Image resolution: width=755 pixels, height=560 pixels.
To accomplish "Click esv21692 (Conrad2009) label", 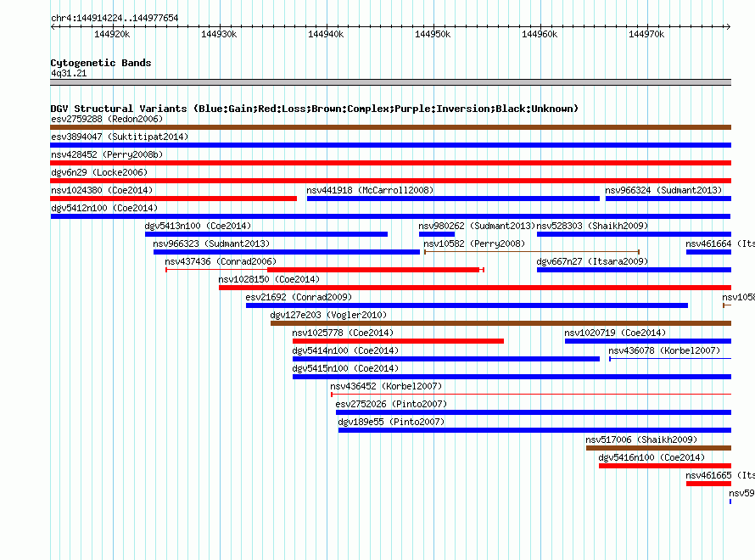I will 299,297.
